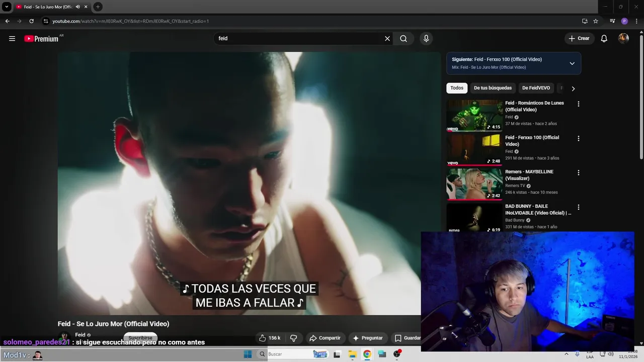Open Feid - Ferxxo 100 title link
This screenshot has width=644, height=362.
pyautogui.click(x=532, y=141)
